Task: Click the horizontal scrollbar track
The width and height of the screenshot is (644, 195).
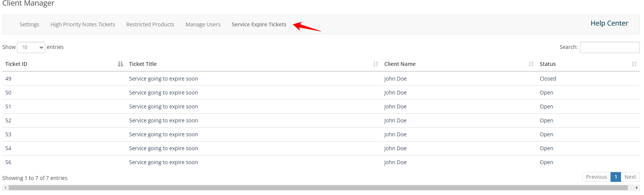Action: coord(318,187)
